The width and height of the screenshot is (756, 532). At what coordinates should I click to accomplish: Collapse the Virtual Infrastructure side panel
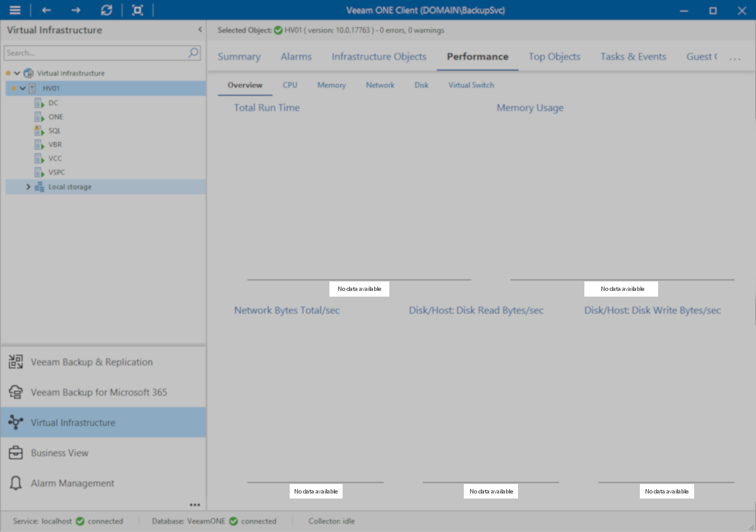click(x=200, y=30)
